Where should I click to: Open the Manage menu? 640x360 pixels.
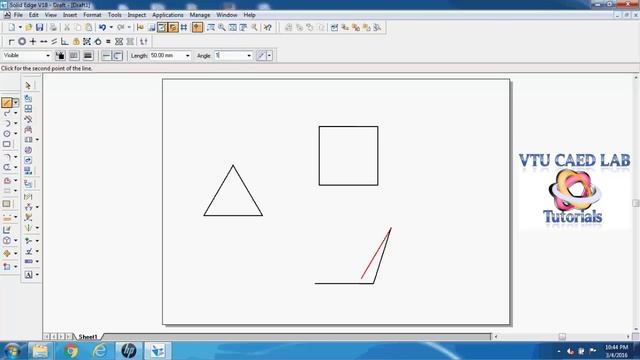coord(200,15)
